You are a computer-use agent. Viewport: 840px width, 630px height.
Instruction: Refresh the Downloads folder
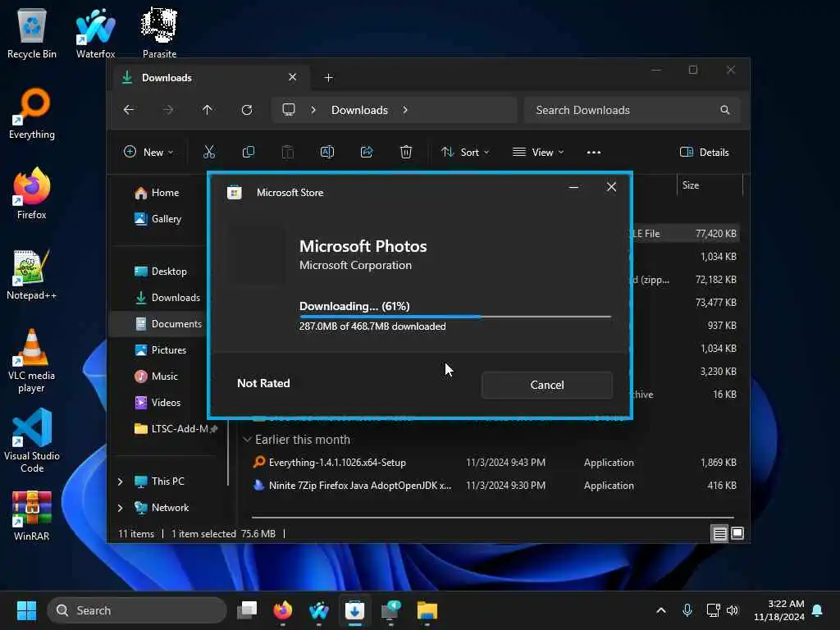pos(246,110)
